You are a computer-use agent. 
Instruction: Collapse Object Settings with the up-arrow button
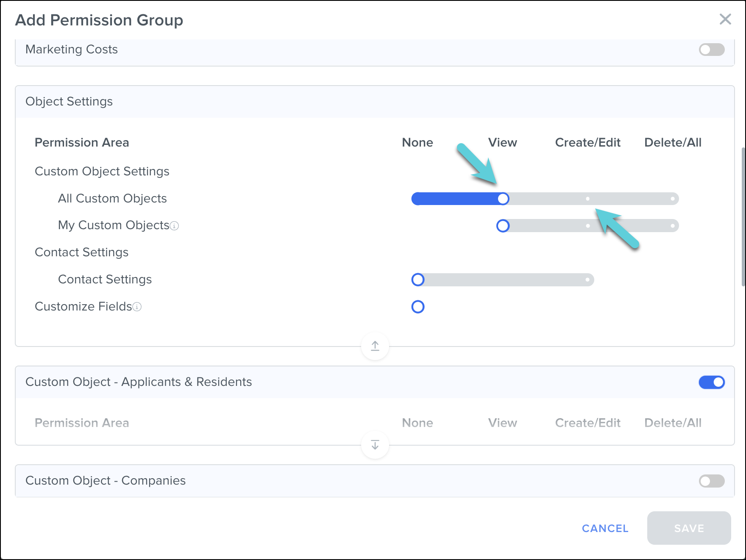375,346
